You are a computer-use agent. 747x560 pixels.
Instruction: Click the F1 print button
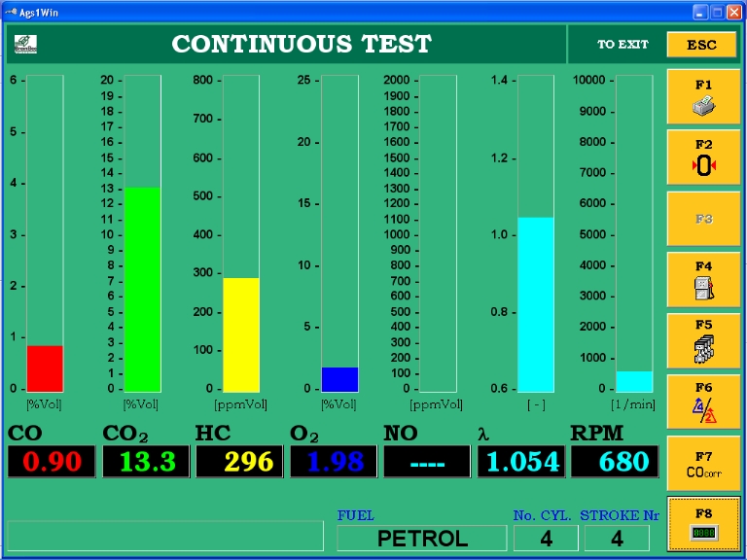tap(703, 96)
